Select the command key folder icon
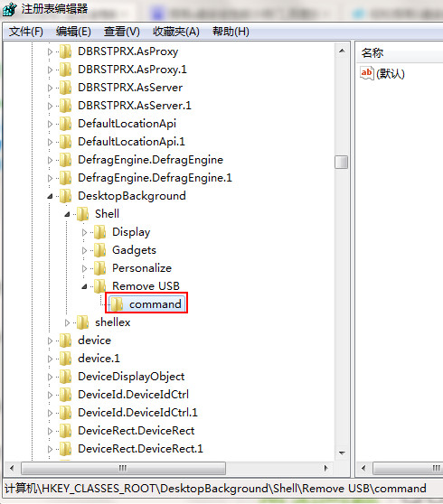Screen dimensions: 443x504 pyautogui.click(x=117, y=304)
